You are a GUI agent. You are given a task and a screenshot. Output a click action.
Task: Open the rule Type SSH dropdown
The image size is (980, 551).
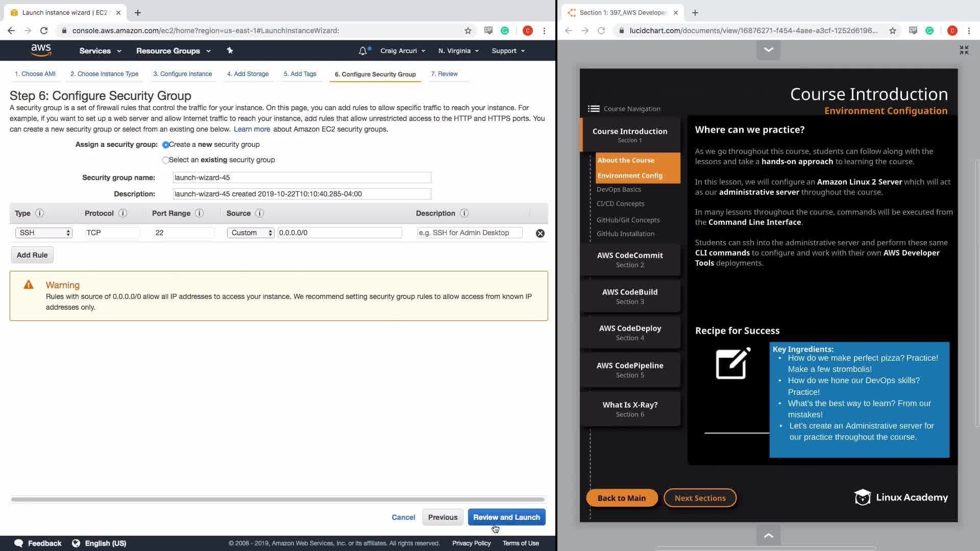coord(44,233)
